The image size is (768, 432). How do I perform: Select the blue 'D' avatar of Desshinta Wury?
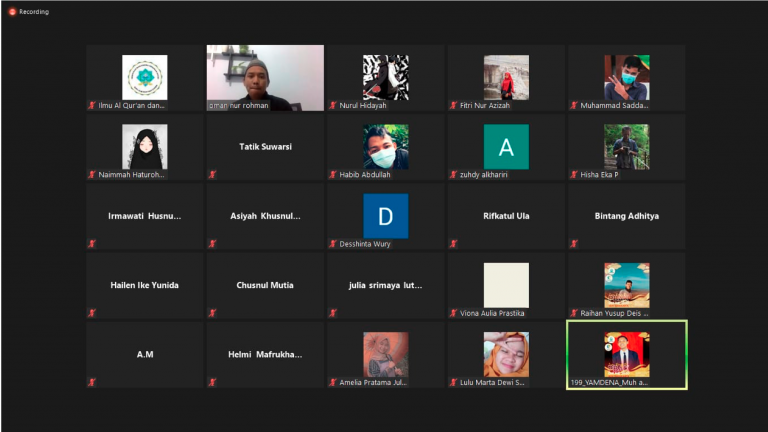(385, 216)
